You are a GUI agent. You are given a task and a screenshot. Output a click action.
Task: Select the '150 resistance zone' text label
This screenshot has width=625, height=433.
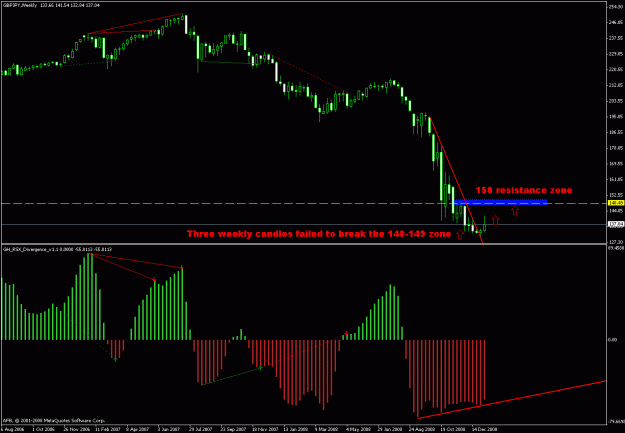[x=524, y=190]
